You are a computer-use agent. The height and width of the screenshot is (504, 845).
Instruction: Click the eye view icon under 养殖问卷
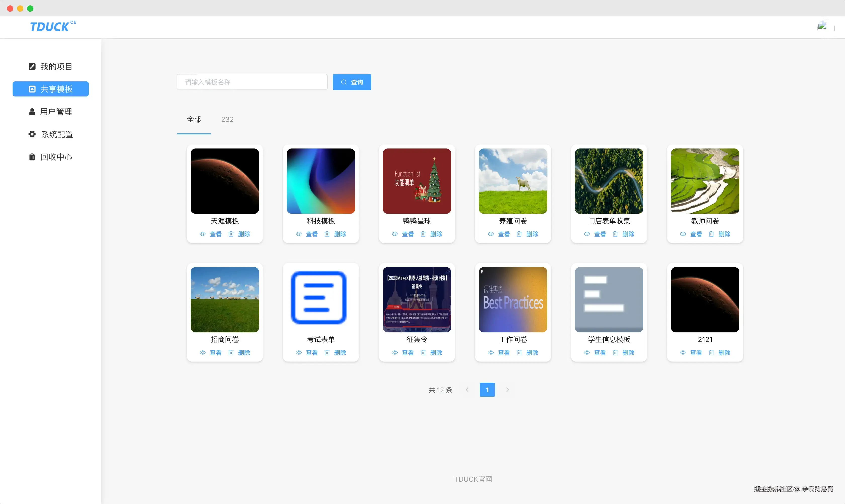[x=490, y=234]
